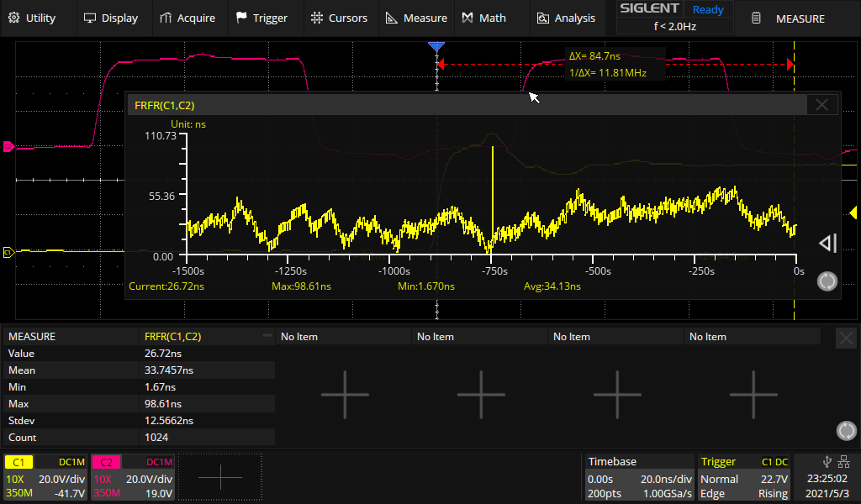Click the trend window skip-to-start icon
This screenshot has height=504, width=861.
tap(827, 243)
